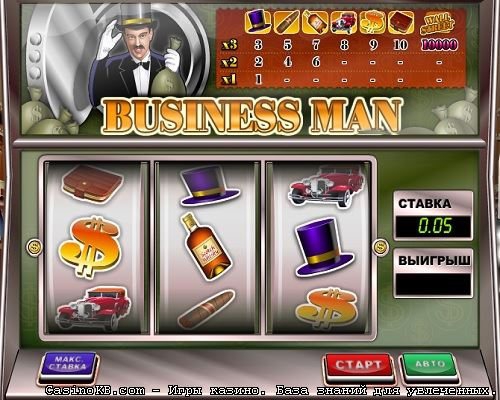Click the red СТАРТ button

pos(358,367)
